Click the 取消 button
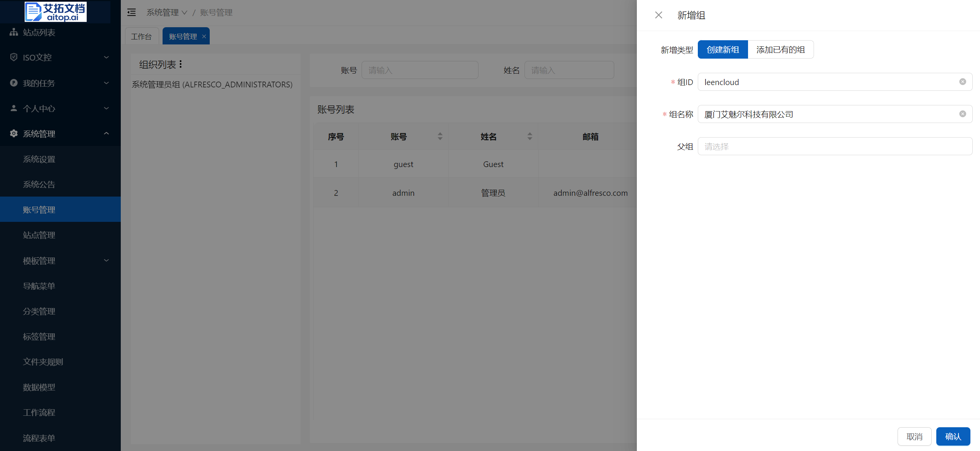The width and height of the screenshot is (980, 451). 914,436
